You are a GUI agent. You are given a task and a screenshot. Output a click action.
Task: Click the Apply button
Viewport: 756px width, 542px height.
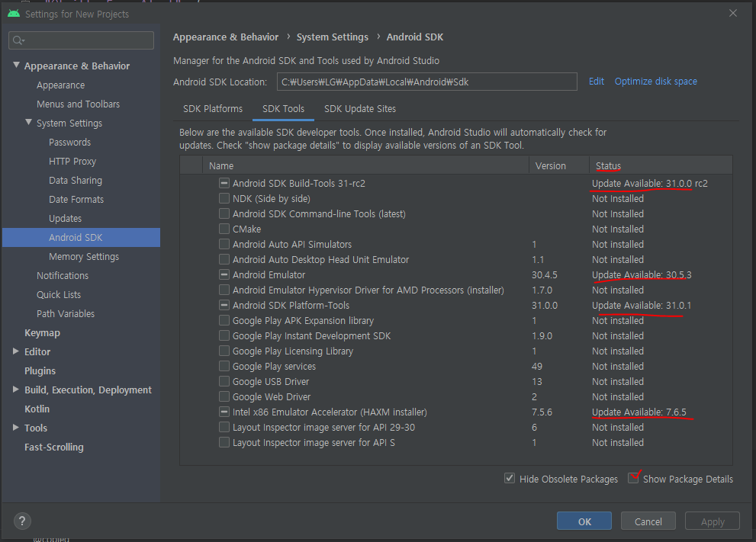712,521
